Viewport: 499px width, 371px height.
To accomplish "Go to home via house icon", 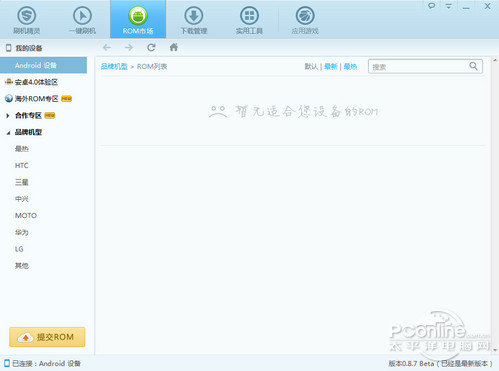I will point(174,47).
